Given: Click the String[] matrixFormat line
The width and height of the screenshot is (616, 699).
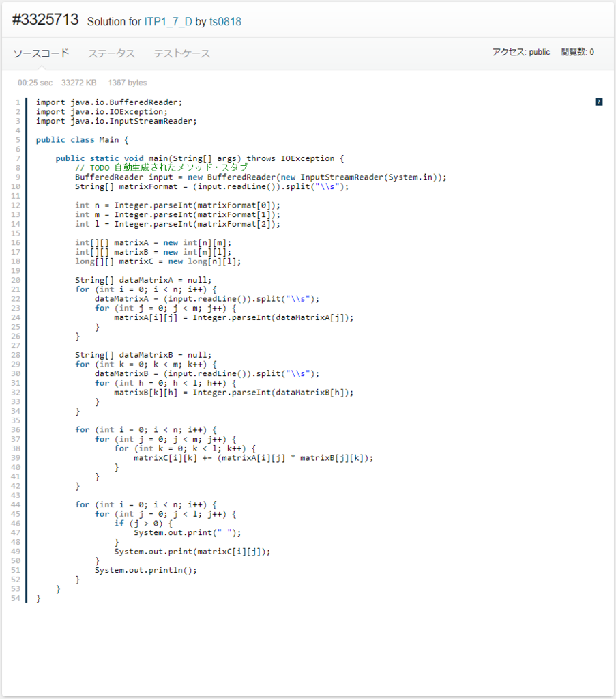Looking at the screenshot, I should tap(212, 187).
